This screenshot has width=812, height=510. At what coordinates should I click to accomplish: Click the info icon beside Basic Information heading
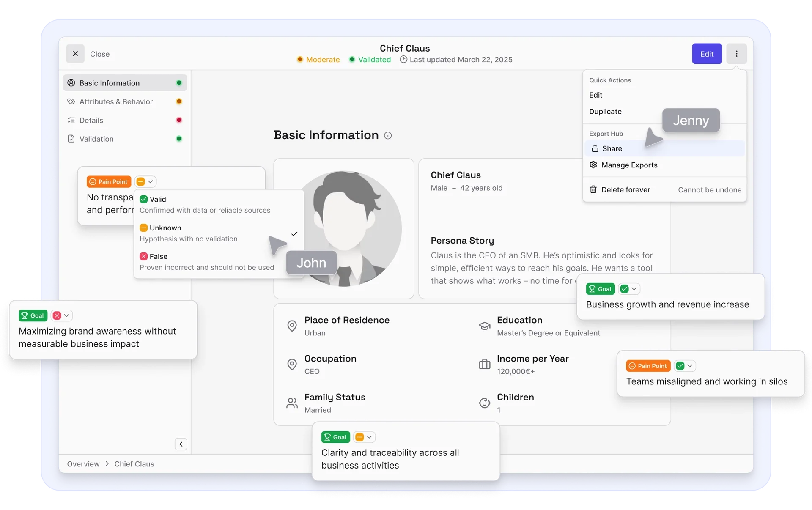[387, 135]
